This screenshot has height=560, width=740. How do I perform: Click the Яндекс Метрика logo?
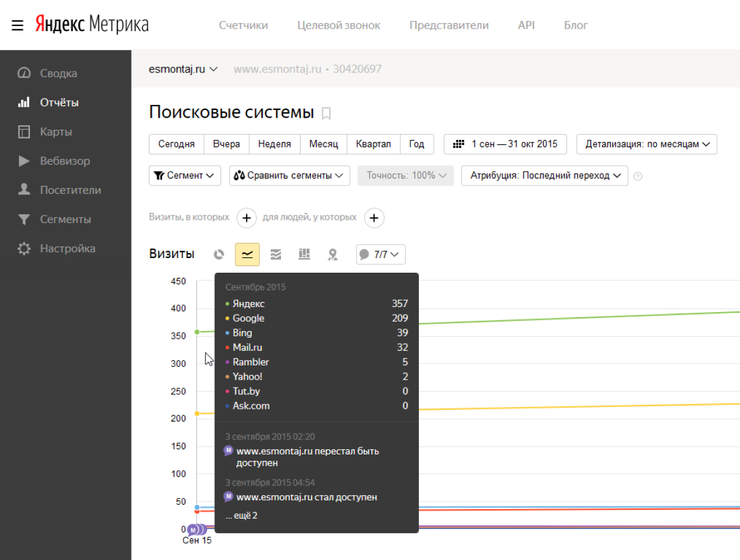pyautogui.click(x=92, y=25)
